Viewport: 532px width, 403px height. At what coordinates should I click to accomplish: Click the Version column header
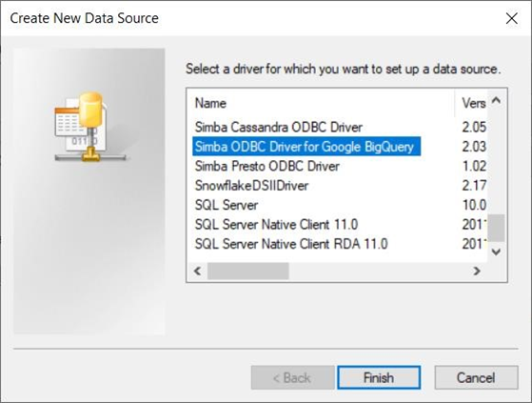pyautogui.click(x=471, y=103)
